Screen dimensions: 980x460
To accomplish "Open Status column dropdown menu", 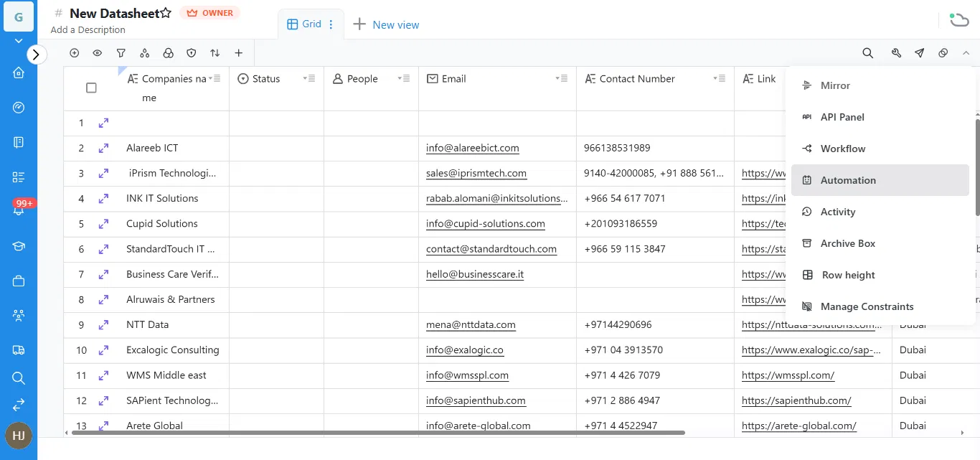I will pos(309,78).
